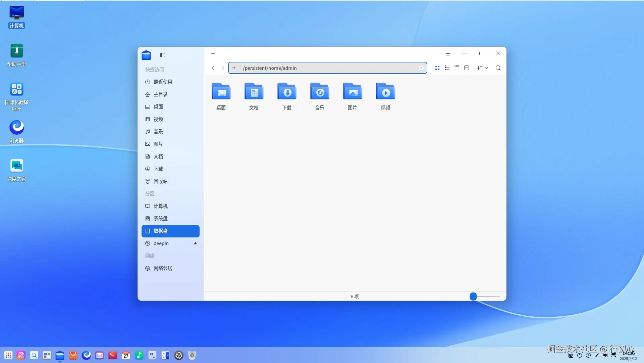644x363 pixels.
Task: Click the file manager app logo
Action: point(146,55)
